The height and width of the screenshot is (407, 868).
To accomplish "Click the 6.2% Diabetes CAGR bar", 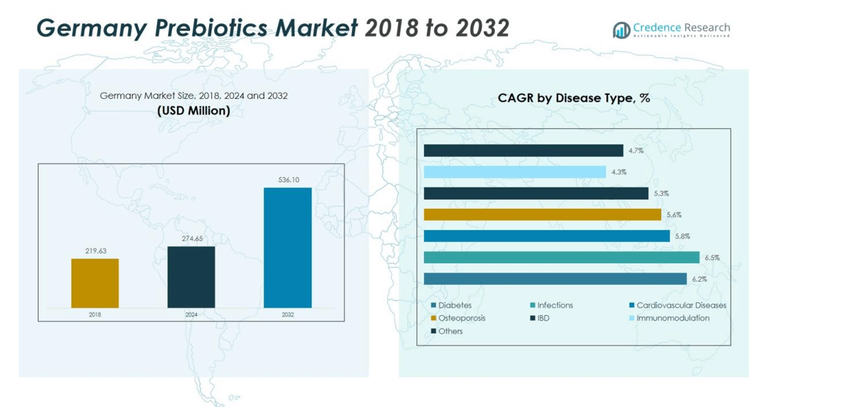I will (x=555, y=279).
